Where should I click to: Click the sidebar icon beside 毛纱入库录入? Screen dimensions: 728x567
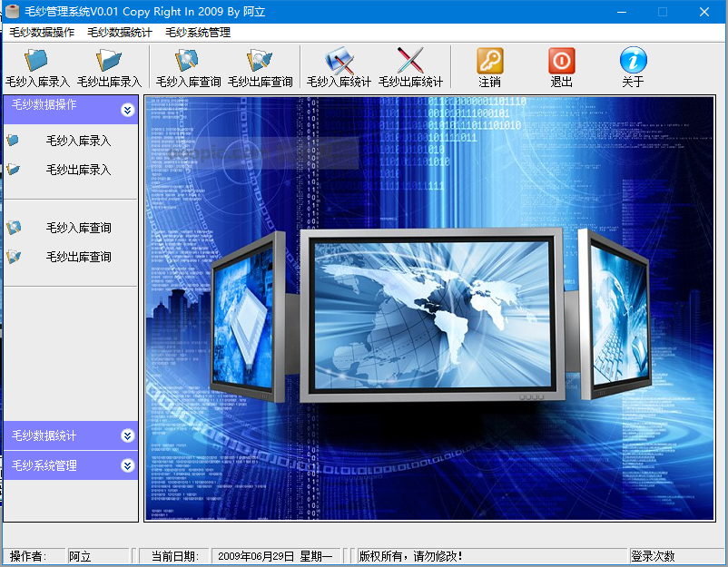(x=14, y=140)
